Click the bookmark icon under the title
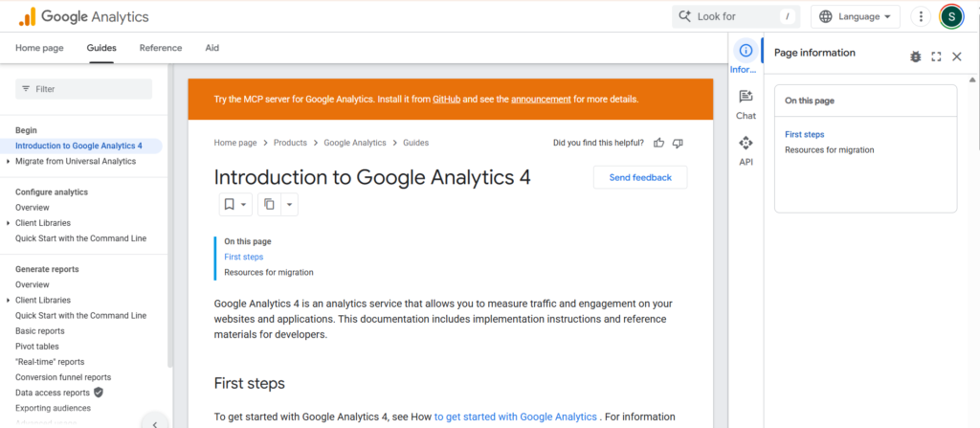Image resolution: width=980 pixels, height=428 pixels. coord(229,204)
